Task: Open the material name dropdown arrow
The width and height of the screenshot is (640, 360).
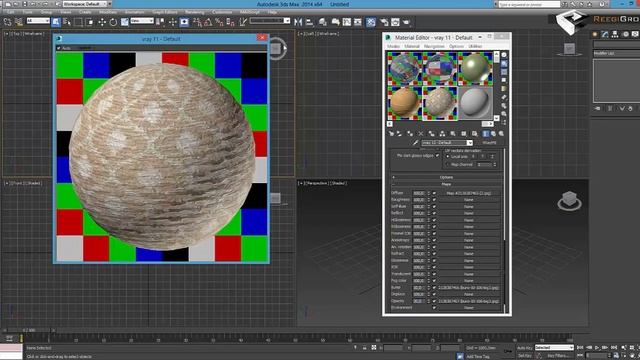Action: [x=470, y=143]
